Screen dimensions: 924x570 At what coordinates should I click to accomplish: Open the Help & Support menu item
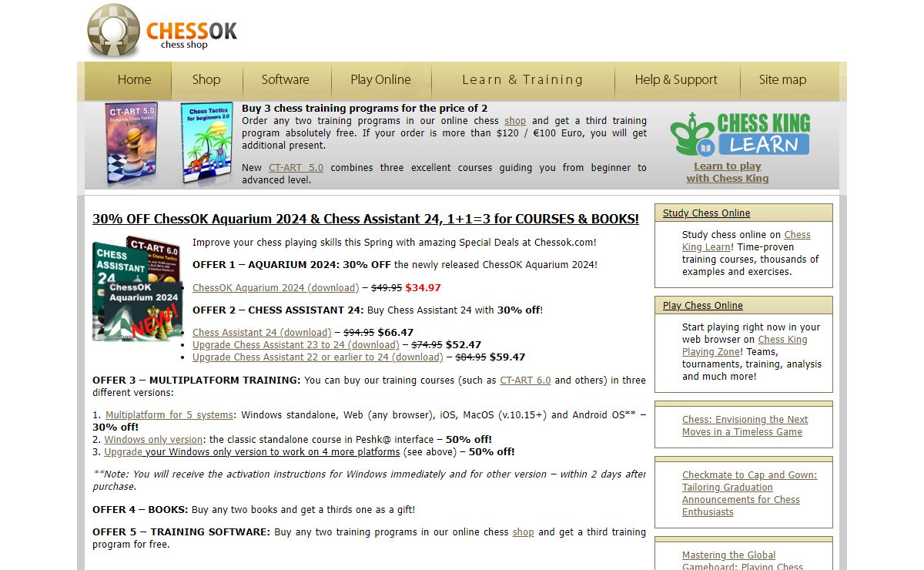coord(676,80)
